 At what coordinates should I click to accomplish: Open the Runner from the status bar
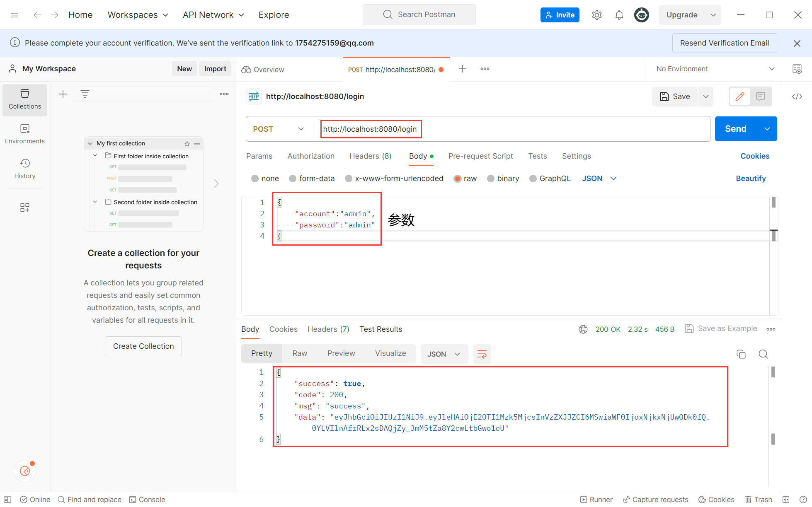(x=596, y=500)
